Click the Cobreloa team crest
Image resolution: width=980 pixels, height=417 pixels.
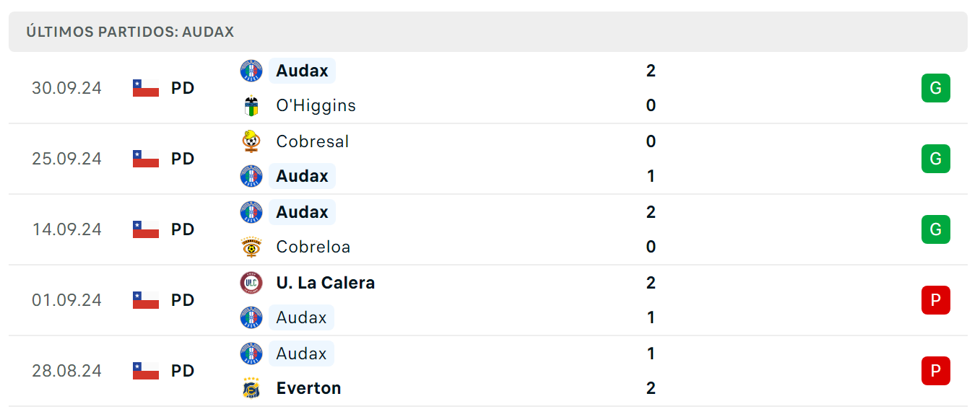251,247
